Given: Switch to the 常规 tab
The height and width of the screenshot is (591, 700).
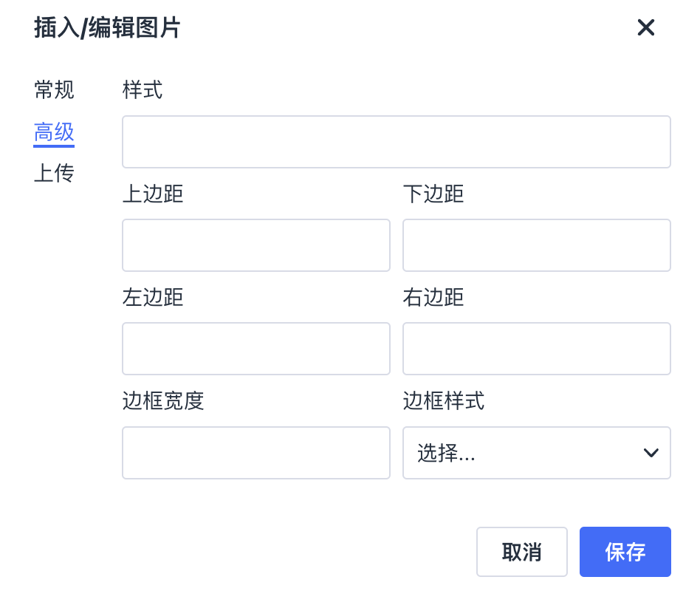Looking at the screenshot, I should [53, 89].
